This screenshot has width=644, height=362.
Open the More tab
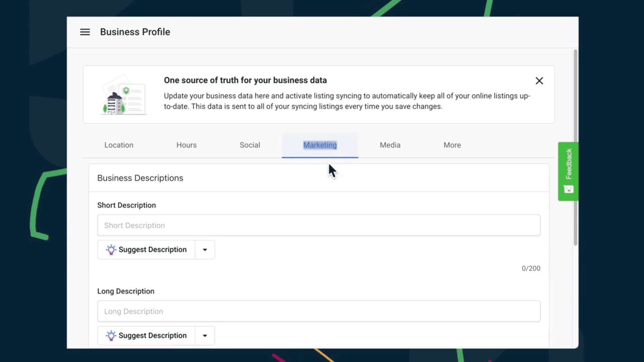point(452,145)
